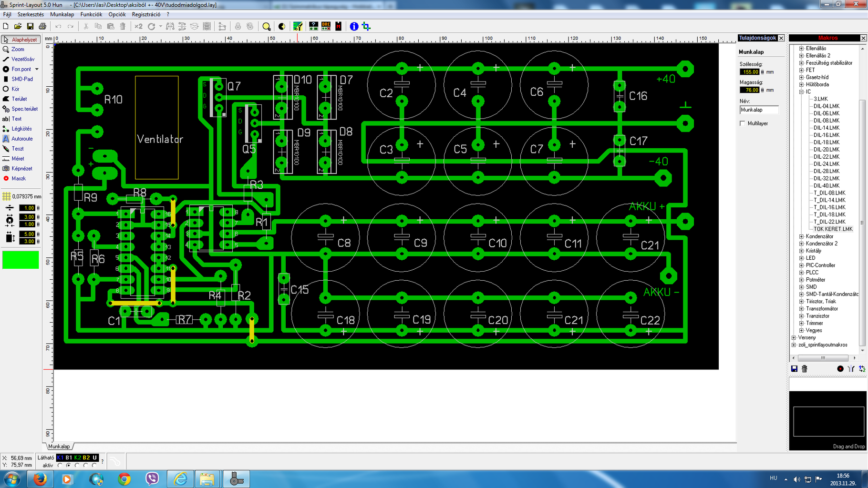Enable the Multilayer checkbox

(x=743, y=123)
